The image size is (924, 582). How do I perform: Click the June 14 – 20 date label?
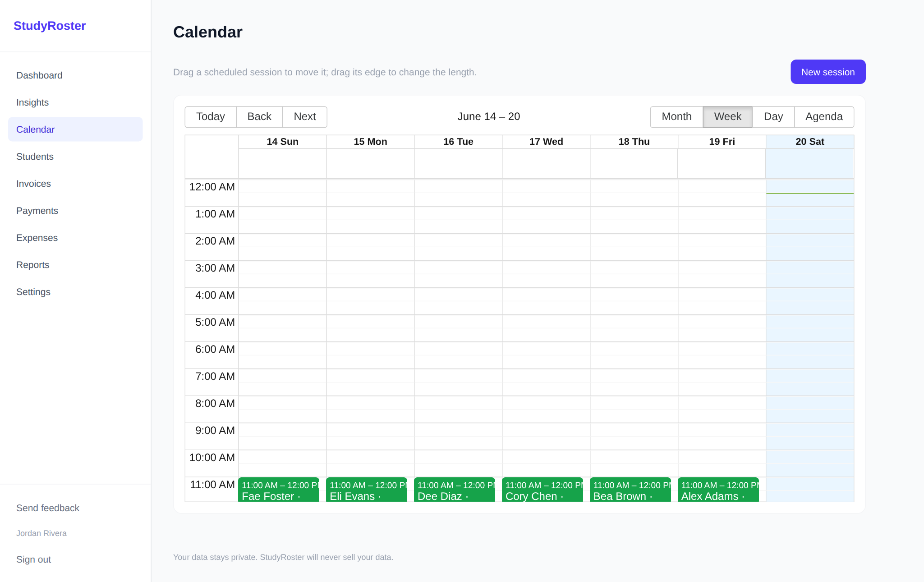click(x=489, y=117)
